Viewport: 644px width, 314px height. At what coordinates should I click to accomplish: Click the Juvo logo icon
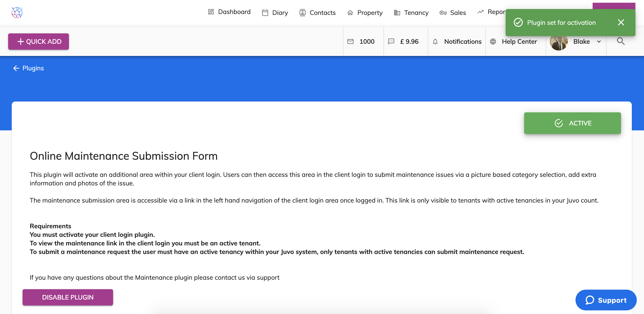pyautogui.click(x=17, y=12)
